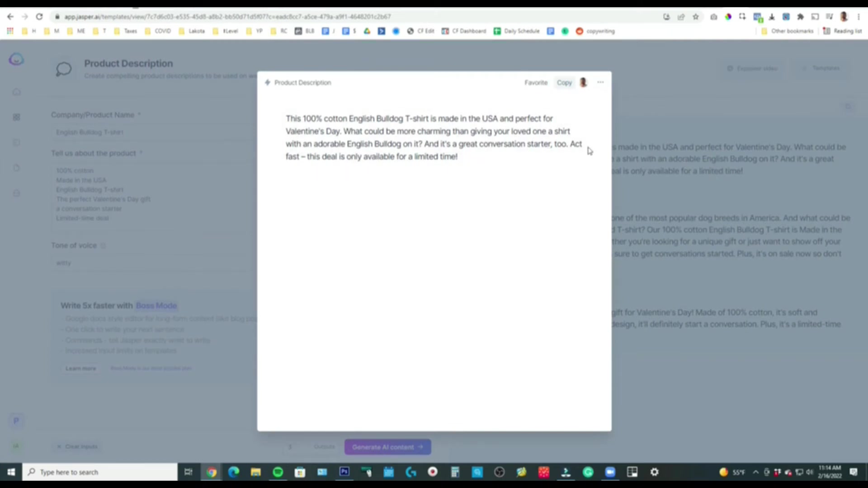
Task: Focus the Company/Product Name input field
Action: tap(154, 132)
